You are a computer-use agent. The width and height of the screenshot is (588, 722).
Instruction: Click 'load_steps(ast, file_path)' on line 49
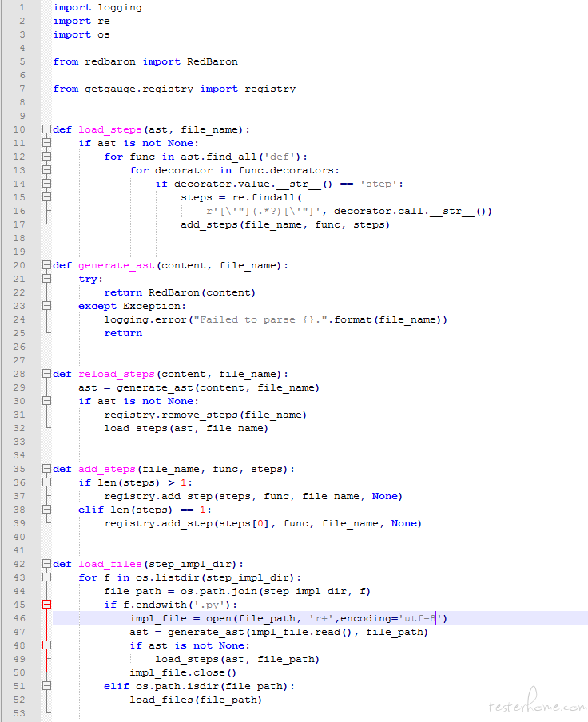(237, 660)
